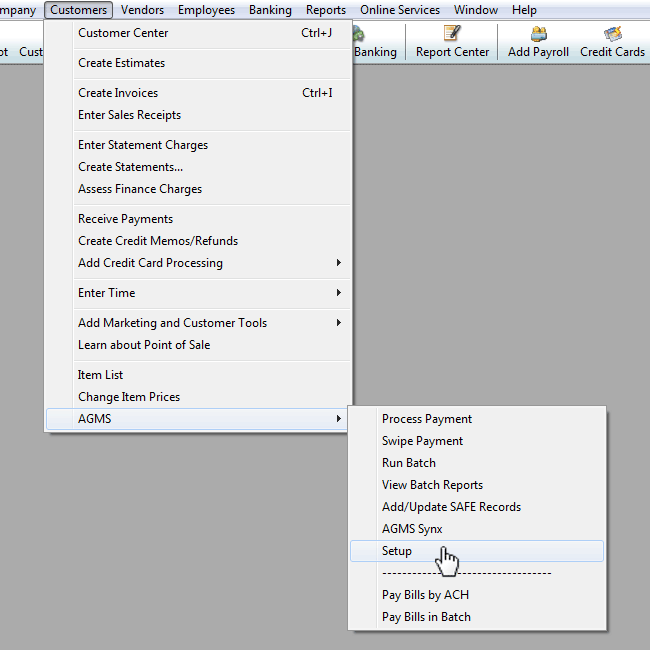650x650 pixels.
Task: Choose Change Item Prices
Action: click(199, 397)
